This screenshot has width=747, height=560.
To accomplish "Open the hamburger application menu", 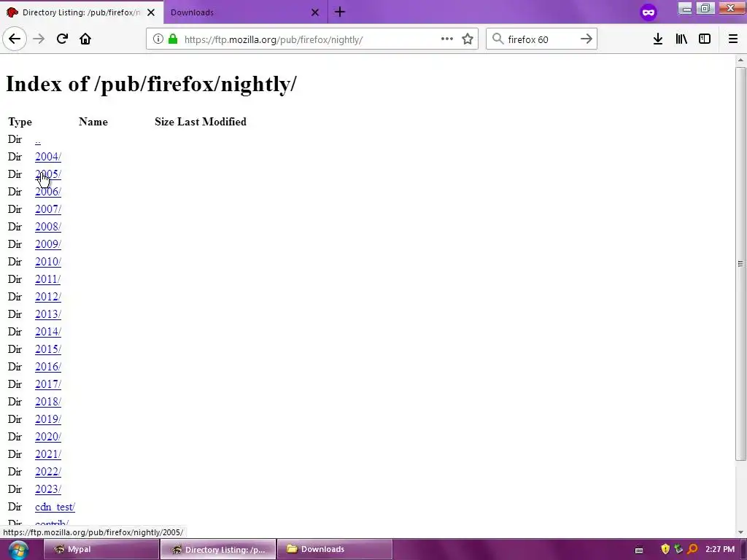I will tap(733, 39).
